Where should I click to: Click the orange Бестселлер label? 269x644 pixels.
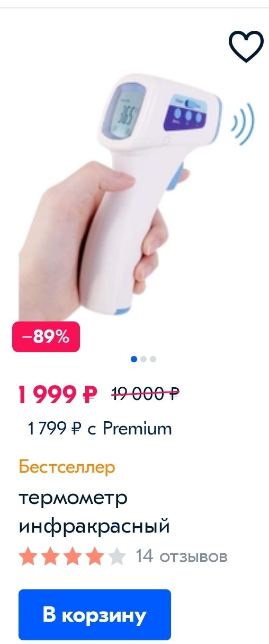[67, 467]
